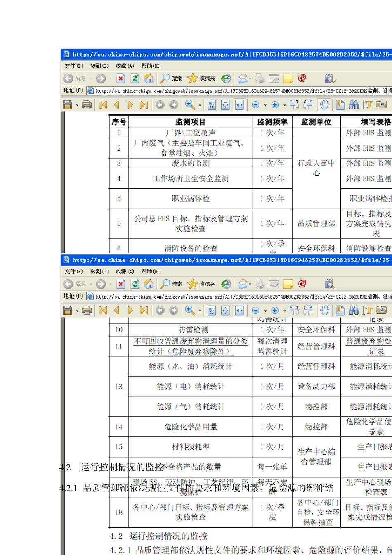Image resolution: width=392 pixels, height=555 pixels.
Task: Activate the Hand tool in the upper PDF toolbar
Action: (324, 105)
